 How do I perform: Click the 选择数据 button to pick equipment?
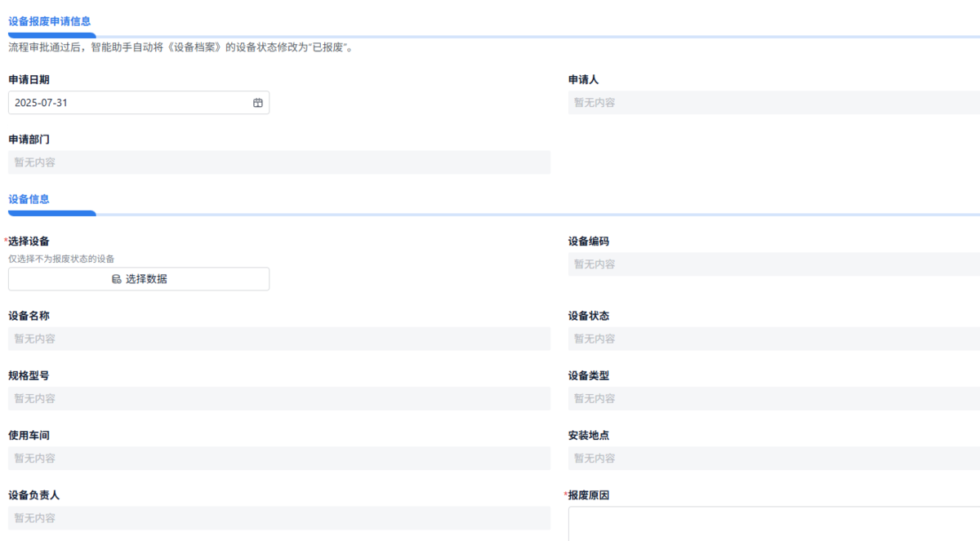(x=138, y=278)
